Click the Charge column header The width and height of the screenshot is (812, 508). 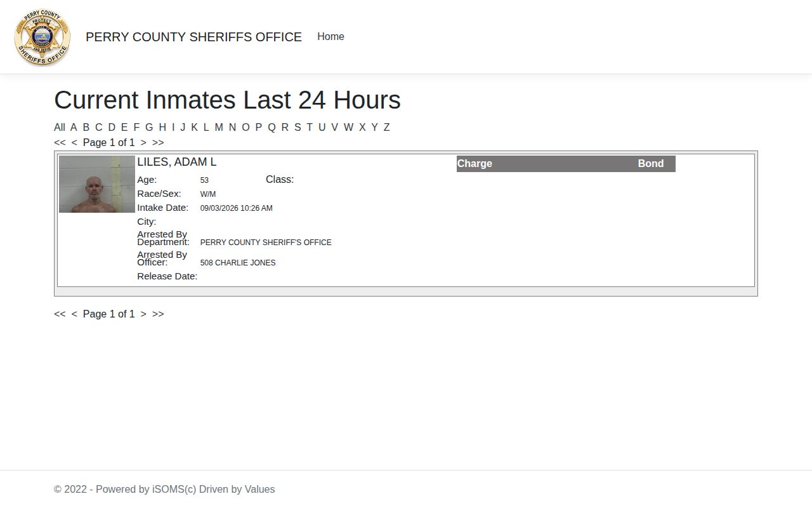[475, 164]
